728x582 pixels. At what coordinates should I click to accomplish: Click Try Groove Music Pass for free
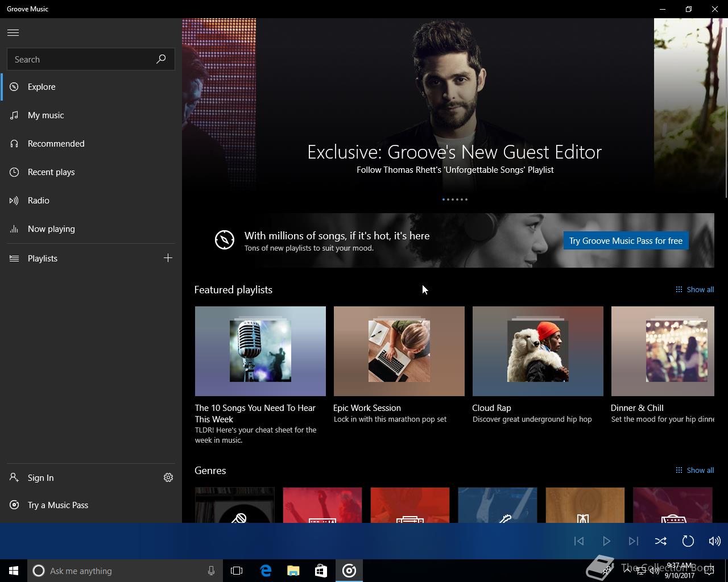coord(626,240)
